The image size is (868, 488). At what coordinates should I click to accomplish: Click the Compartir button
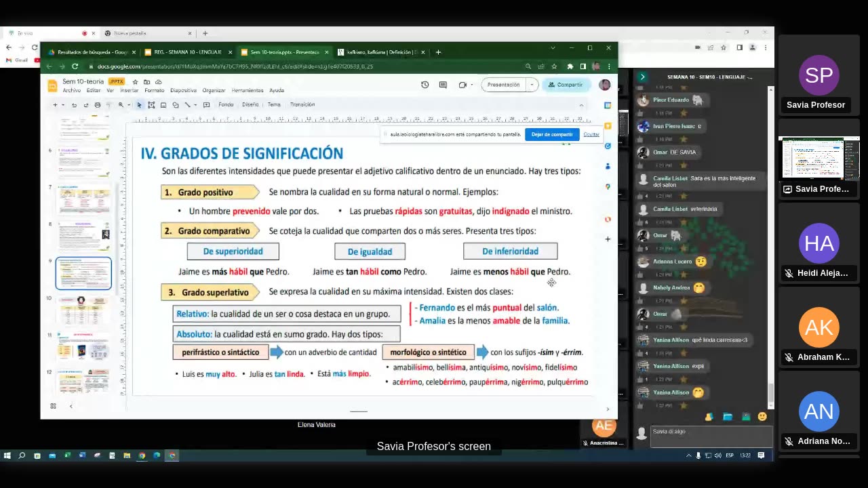(566, 85)
